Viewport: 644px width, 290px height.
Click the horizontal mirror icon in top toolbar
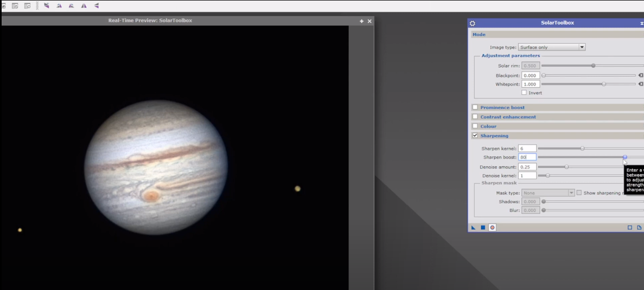(84, 6)
